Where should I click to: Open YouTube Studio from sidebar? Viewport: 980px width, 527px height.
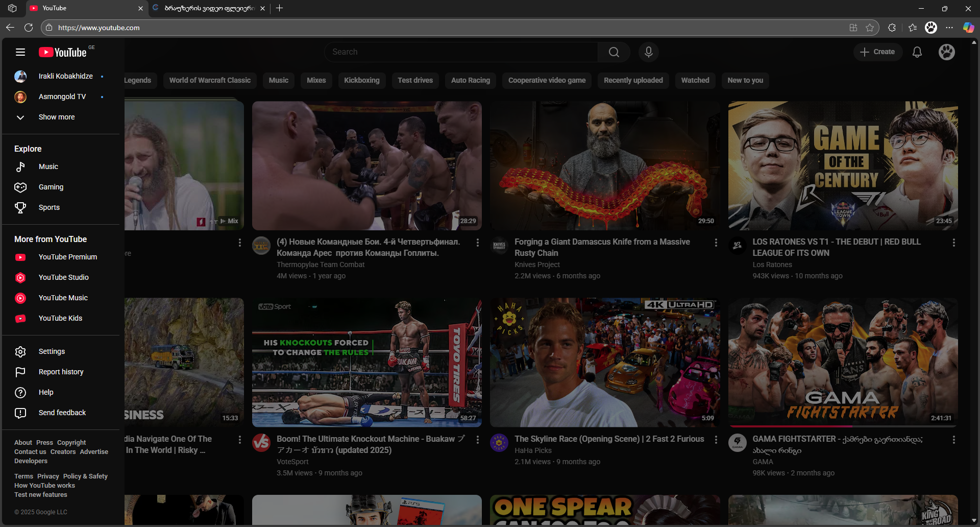pos(63,277)
